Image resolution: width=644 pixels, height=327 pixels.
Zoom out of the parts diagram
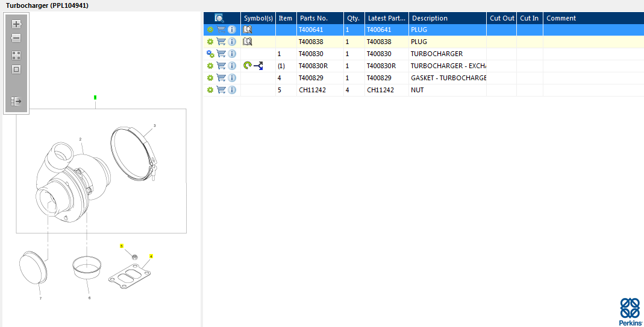click(x=16, y=38)
